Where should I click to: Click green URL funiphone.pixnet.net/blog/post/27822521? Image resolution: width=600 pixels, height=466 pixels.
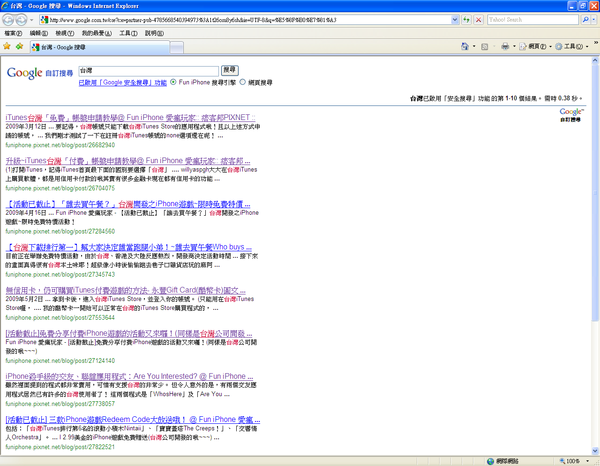(60, 447)
